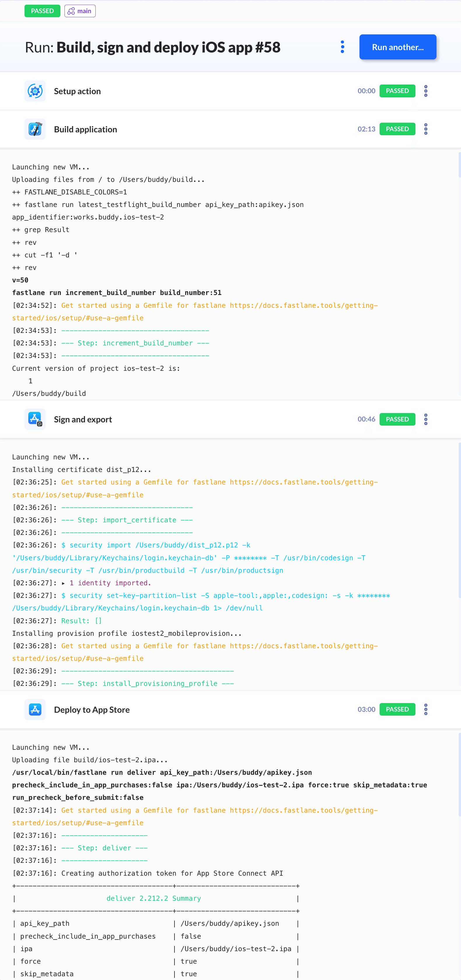The image size is (461, 980).
Task: Open three-dot menu for Setup action
Action: pos(426,91)
